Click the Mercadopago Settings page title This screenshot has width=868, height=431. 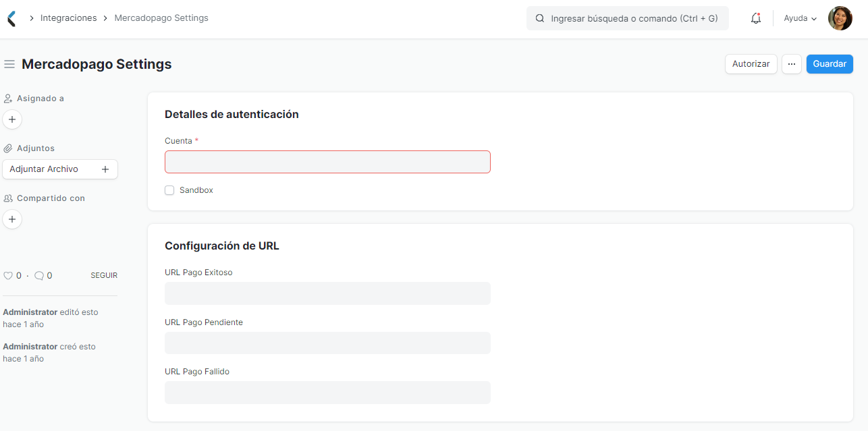[x=97, y=64]
